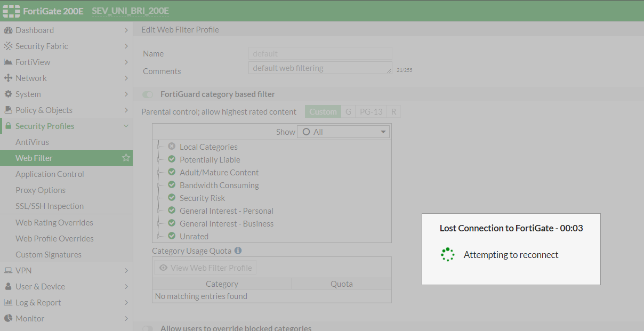Toggle Allow users to override blocked categories
Image resolution: width=644 pixels, height=331 pixels.
pyautogui.click(x=148, y=328)
